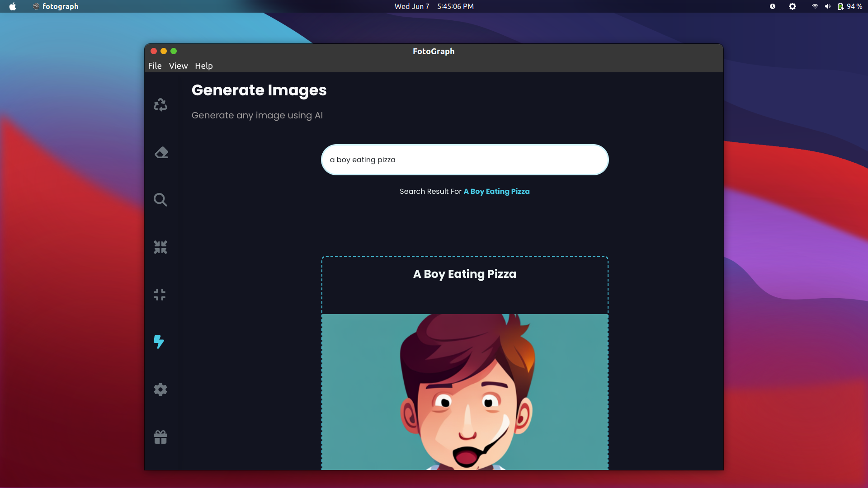Viewport: 868px width, 488px height.
Task: Click the lightning bolt generate icon
Action: pos(159,342)
